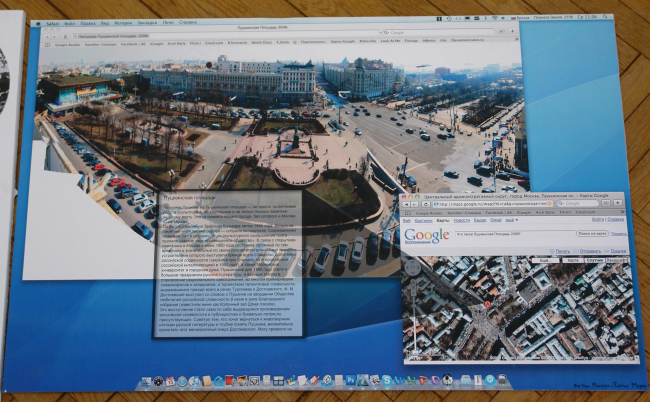Click the Новости link in Google bar

tap(461, 221)
